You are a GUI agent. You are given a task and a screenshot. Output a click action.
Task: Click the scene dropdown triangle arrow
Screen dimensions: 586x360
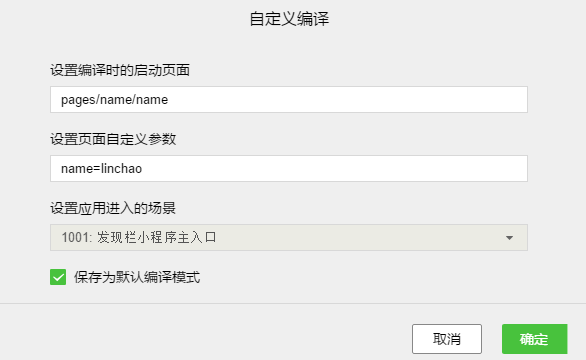pos(509,238)
